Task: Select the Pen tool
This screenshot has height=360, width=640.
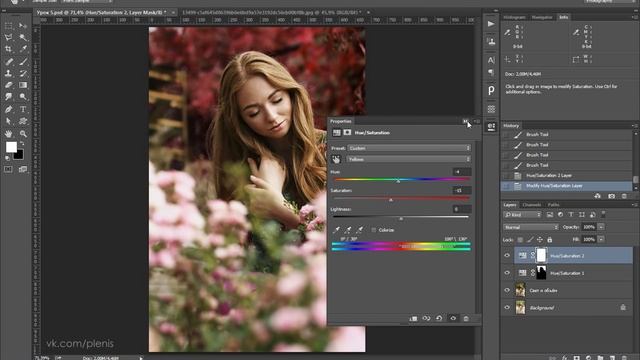Action: [x=8, y=109]
